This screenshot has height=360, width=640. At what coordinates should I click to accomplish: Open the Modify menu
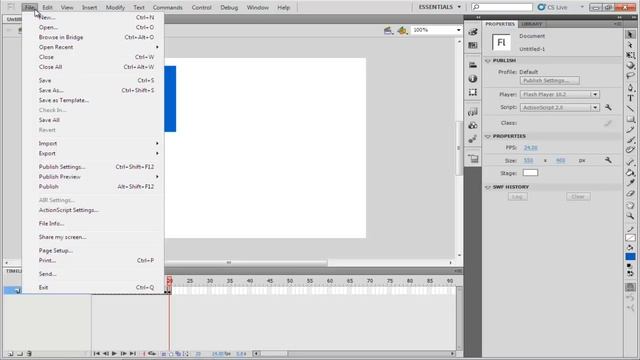coord(115,7)
